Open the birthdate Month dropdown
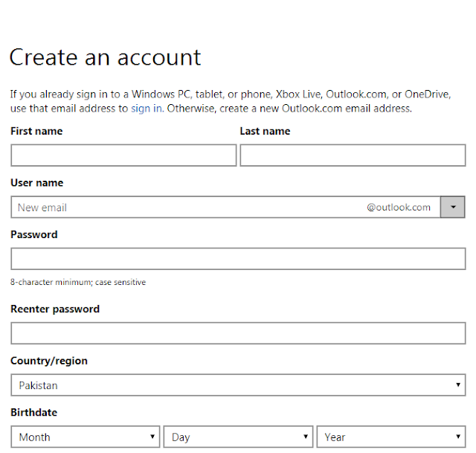 [x=86, y=437]
